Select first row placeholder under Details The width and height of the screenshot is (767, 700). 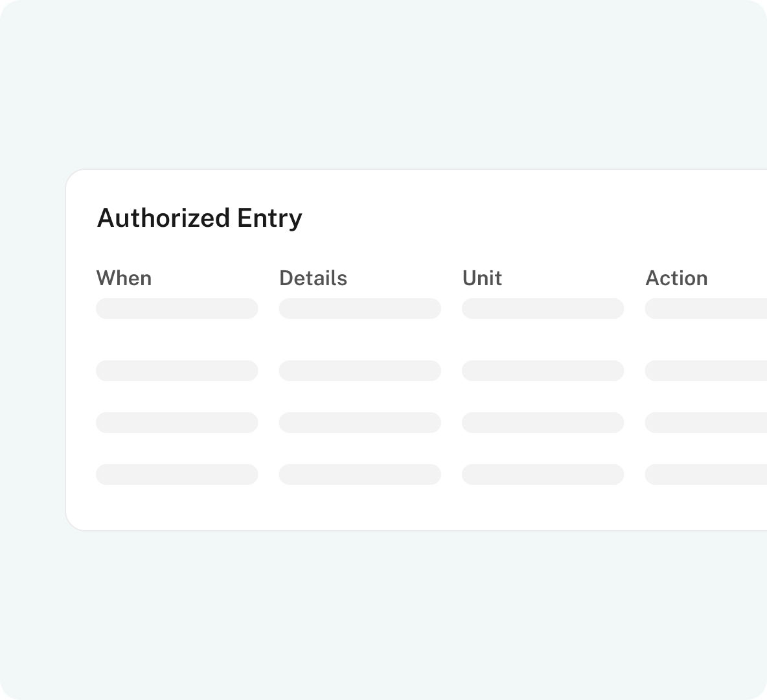tap(360, 309)
